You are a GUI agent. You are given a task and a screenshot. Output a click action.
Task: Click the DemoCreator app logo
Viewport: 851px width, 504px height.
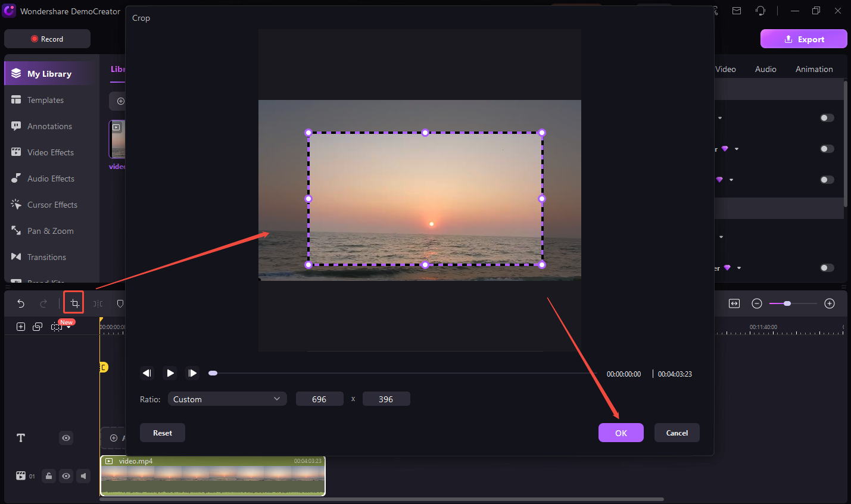point(9,11)
